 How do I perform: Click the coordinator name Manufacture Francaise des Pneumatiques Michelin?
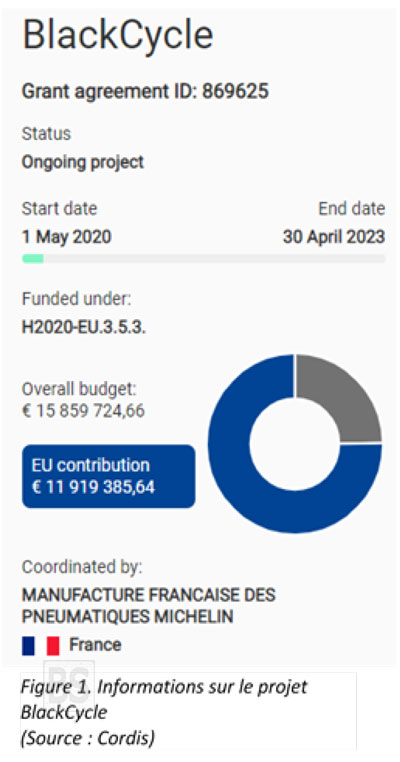click(x=148, y=606)
